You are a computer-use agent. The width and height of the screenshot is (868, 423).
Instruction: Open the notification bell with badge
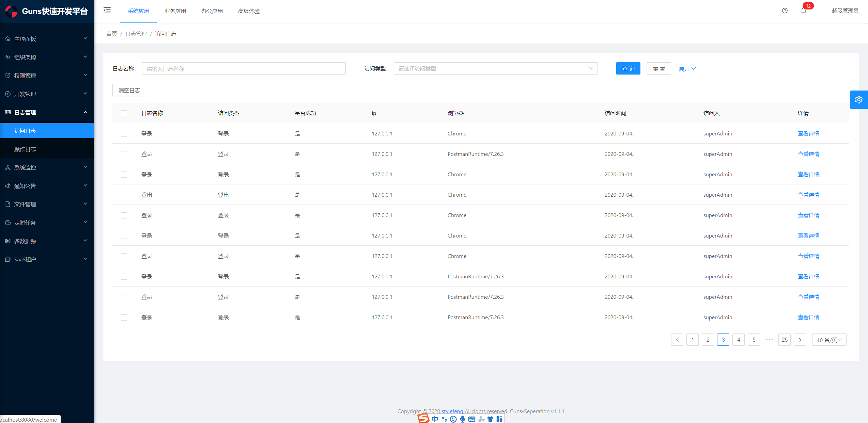[804, 11]
